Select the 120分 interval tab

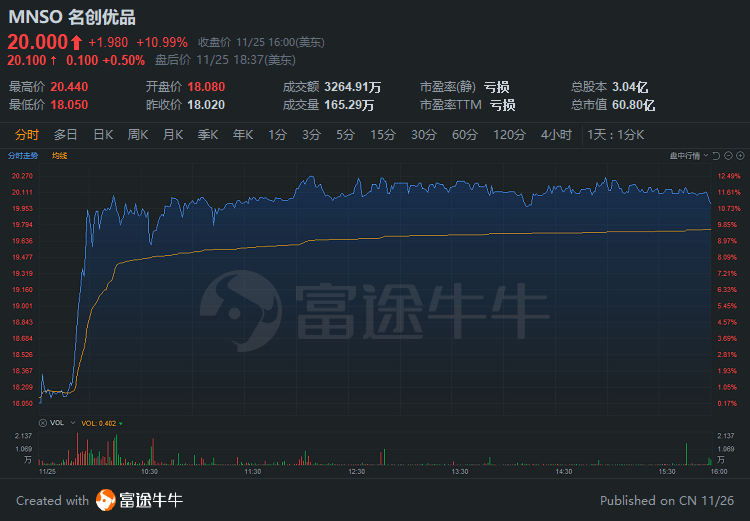(509, 135)
